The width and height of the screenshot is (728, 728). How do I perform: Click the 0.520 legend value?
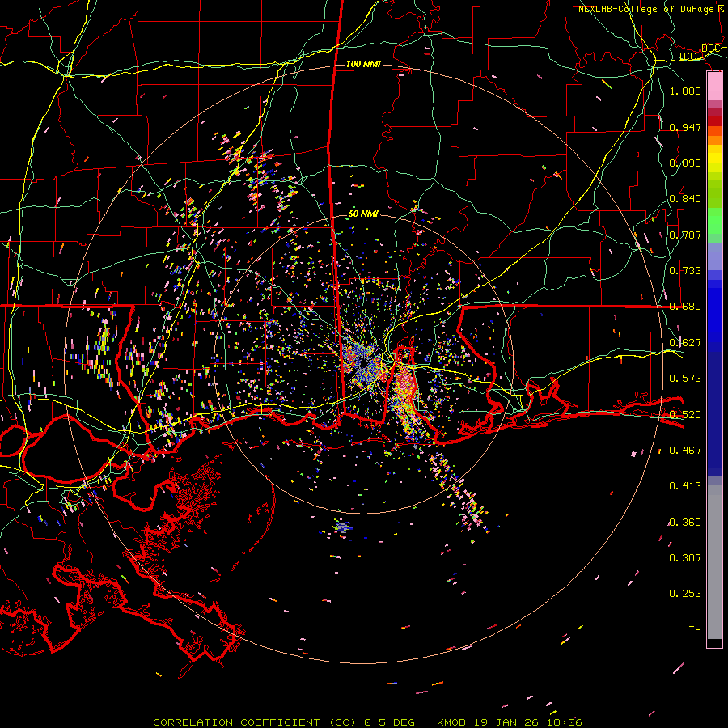point(685,415)
